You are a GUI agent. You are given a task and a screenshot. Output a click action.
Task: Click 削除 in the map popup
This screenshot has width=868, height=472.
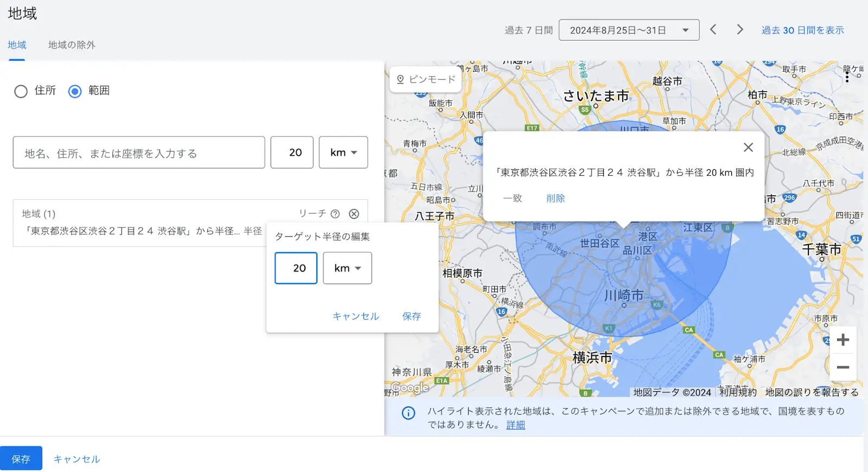coord(556,199)
